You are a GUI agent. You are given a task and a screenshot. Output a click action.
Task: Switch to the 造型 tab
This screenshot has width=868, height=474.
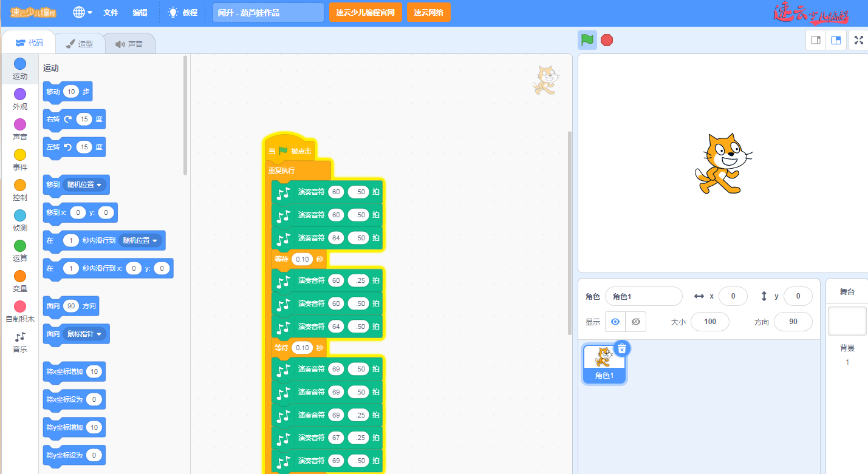[x=80, y=44]
